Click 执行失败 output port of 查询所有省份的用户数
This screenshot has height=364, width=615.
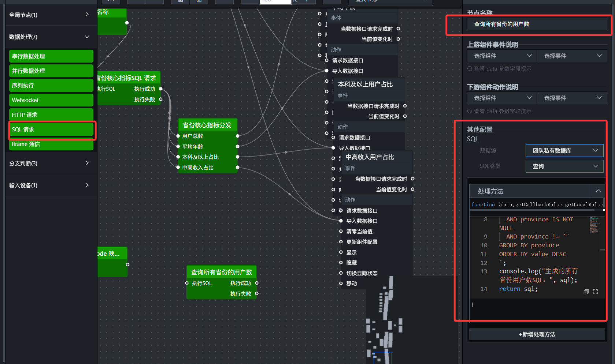click(257, 293)
